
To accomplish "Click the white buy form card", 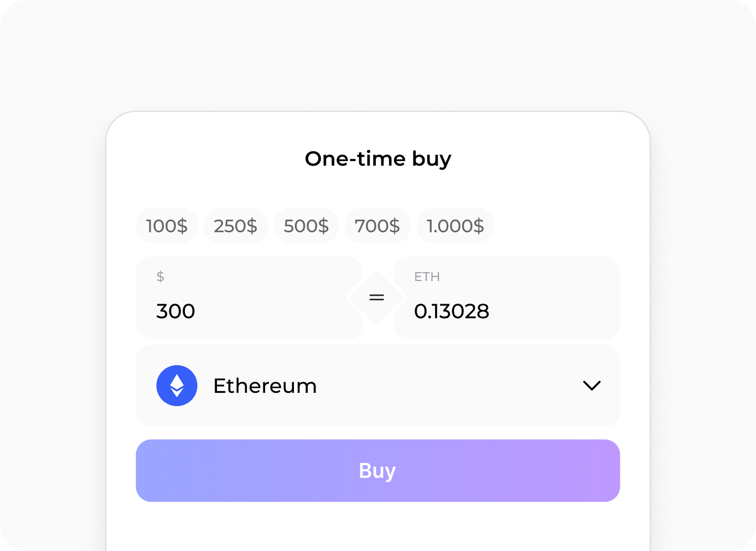I will 378,526.
